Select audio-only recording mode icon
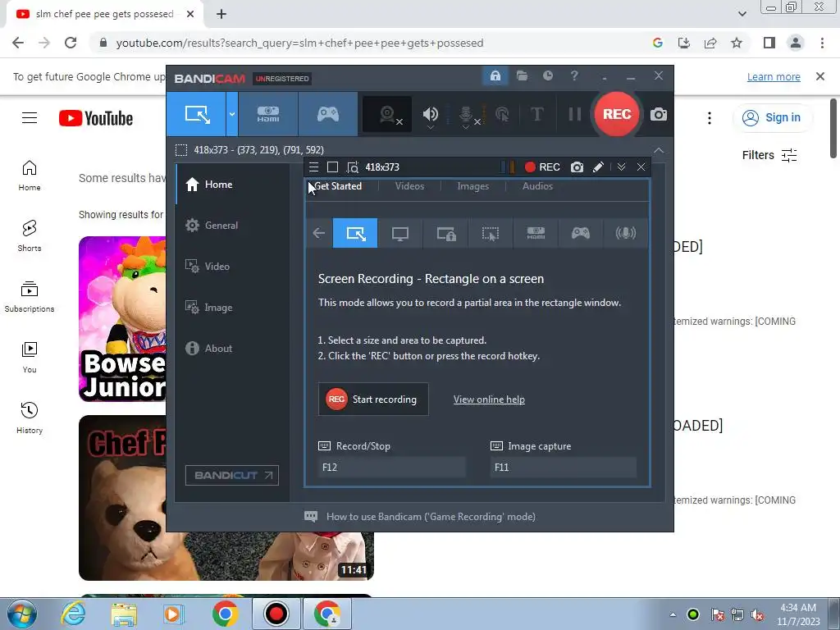Screen dimensions: 840x630 click(x=626, y=233)
